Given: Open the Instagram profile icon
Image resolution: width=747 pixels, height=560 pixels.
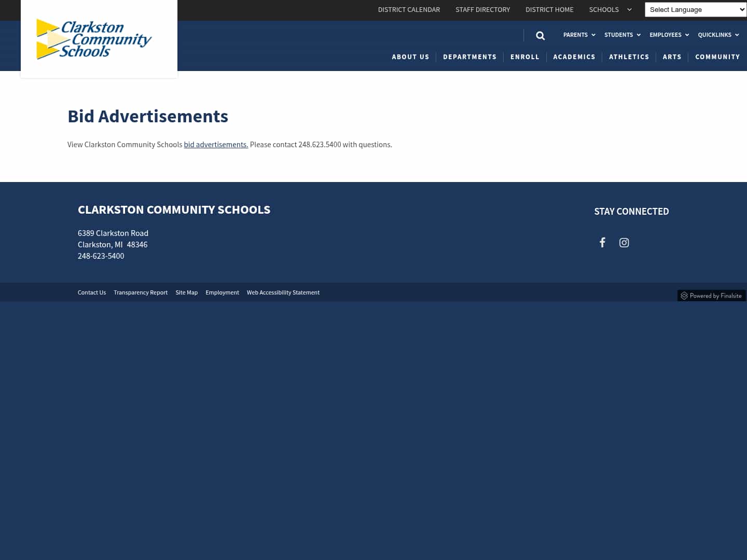Looking at the screenshot, I should [x=624, y=242].
